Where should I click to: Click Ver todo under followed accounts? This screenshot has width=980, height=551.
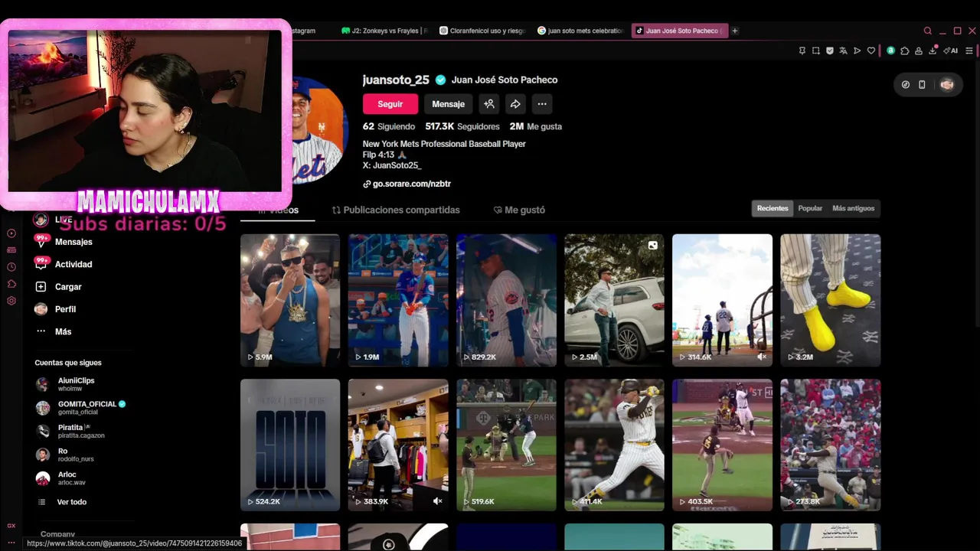[72, 502]
